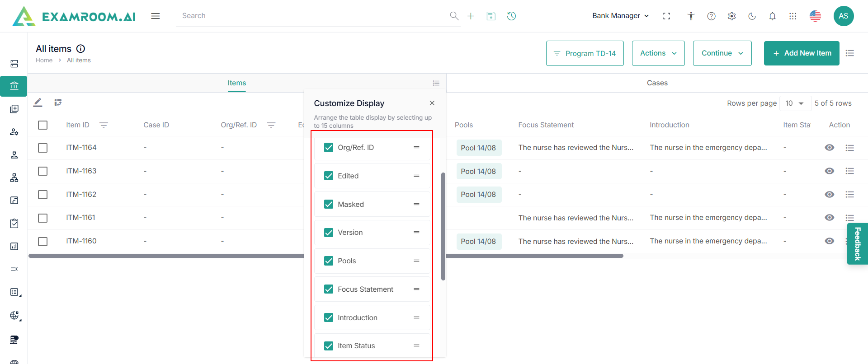Open the Item ID column filter icon
The image size is (868, 364).
tap(104, 125)
